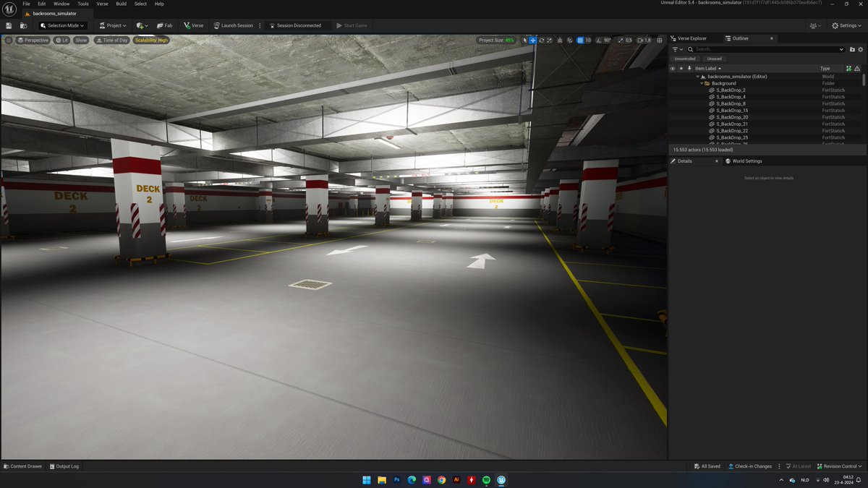Open the content browse icon beside Save
The height and width of the screenshot is (488, 868).
pos(22,25)
